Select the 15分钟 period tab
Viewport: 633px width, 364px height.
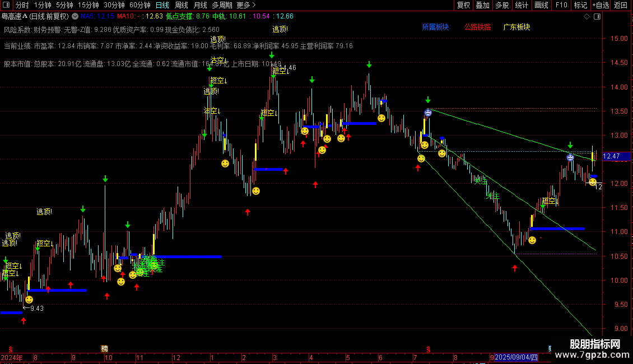tap(89, 5)
